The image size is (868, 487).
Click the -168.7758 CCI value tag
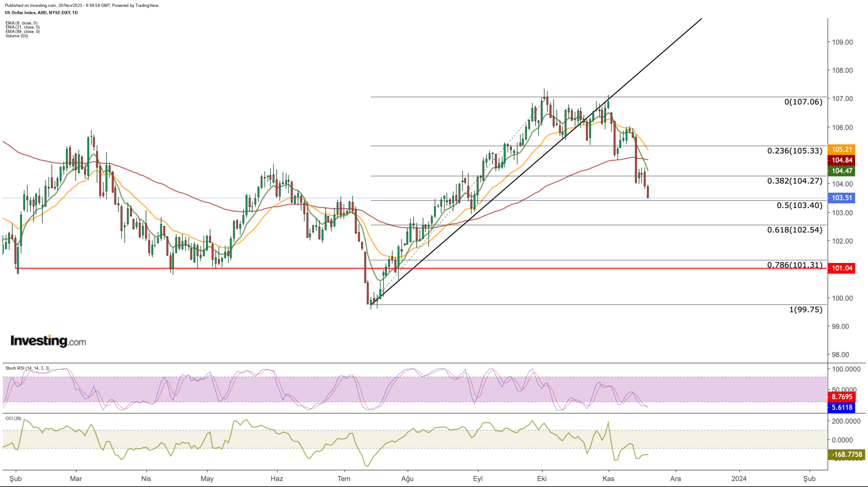(x=846, y=454)
